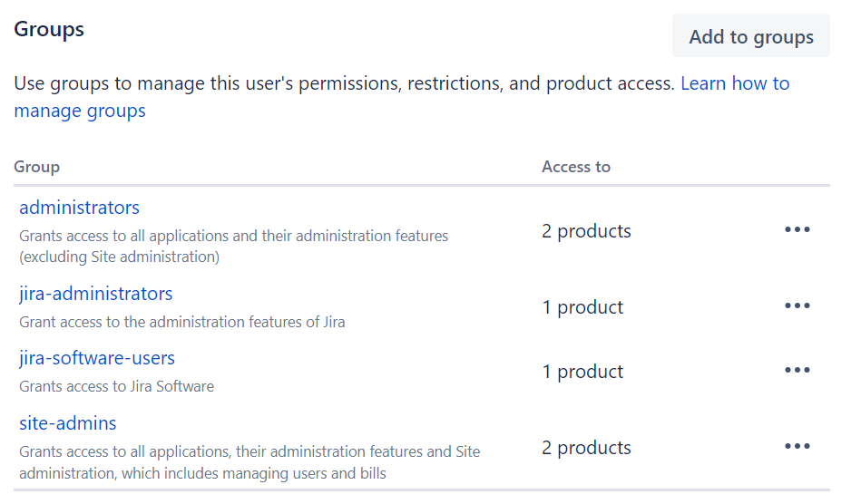Click 2 products in the site-admins row
The height and width of the screenshot is (504, 861).
pyautogui.click(x=586, y=448)
